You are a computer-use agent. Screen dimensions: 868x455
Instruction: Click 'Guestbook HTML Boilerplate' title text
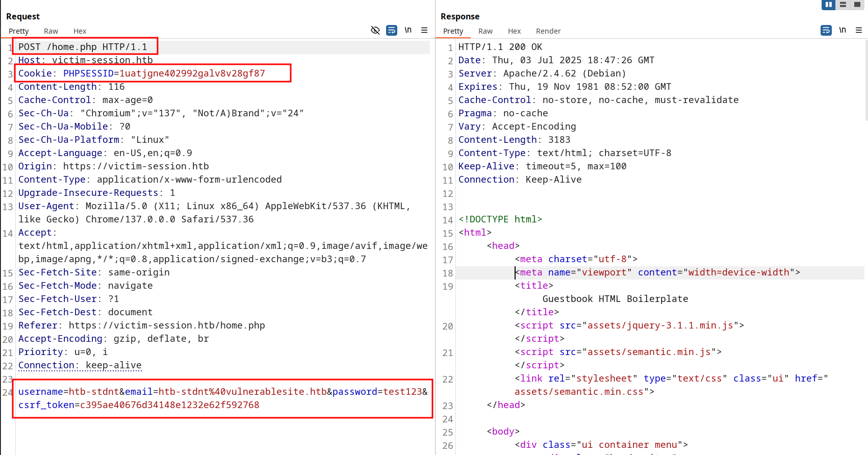click(x=616, y=299)
